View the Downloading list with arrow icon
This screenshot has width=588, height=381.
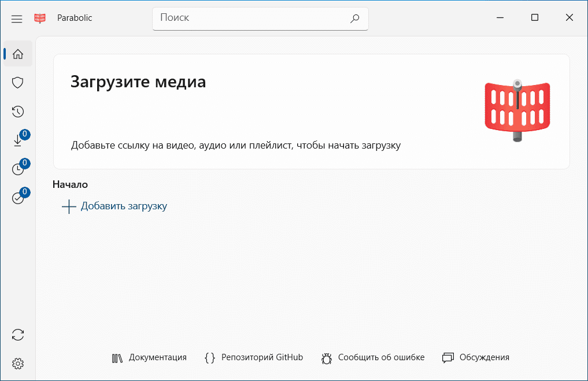coord(18,140)
